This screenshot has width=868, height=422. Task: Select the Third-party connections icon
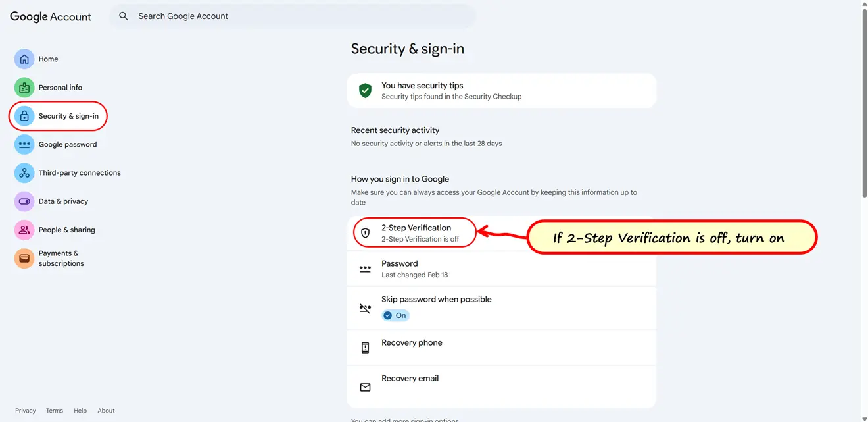click(24, 172)
